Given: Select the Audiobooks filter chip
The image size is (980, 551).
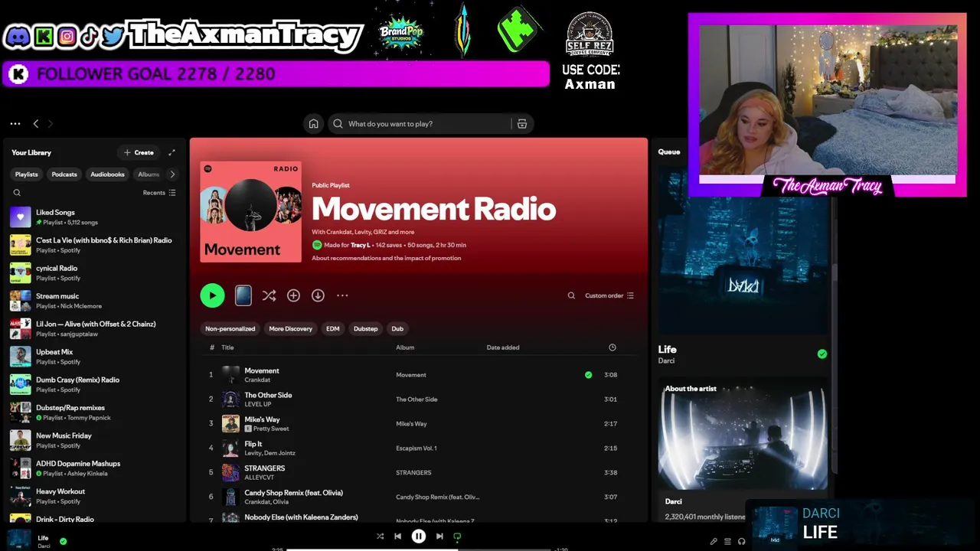Looking at the screenshot, I should coord(107,174).
